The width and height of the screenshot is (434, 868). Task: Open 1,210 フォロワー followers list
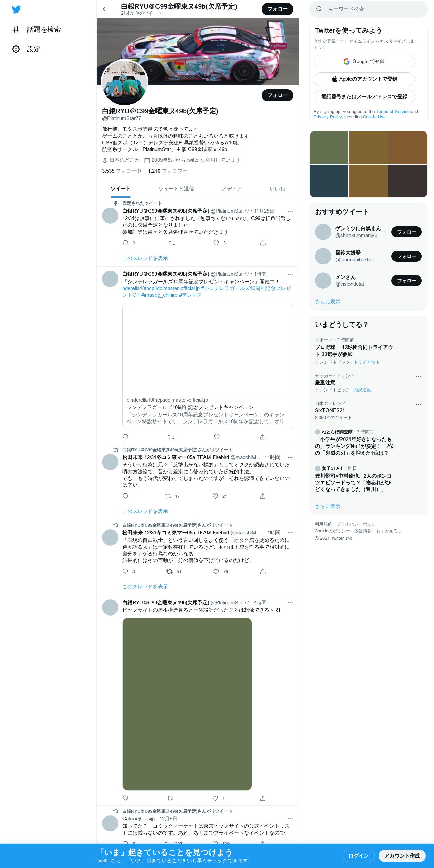click(x=168, y=171)
